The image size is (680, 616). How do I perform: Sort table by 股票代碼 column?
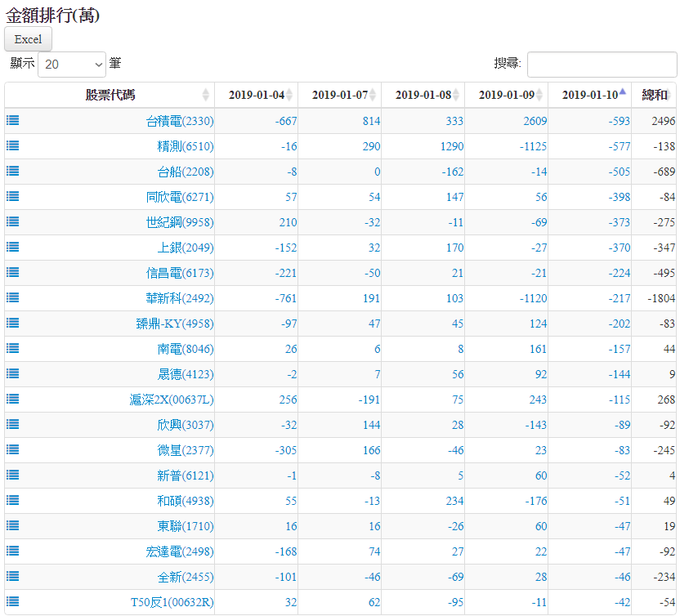(x=110, y=95)
